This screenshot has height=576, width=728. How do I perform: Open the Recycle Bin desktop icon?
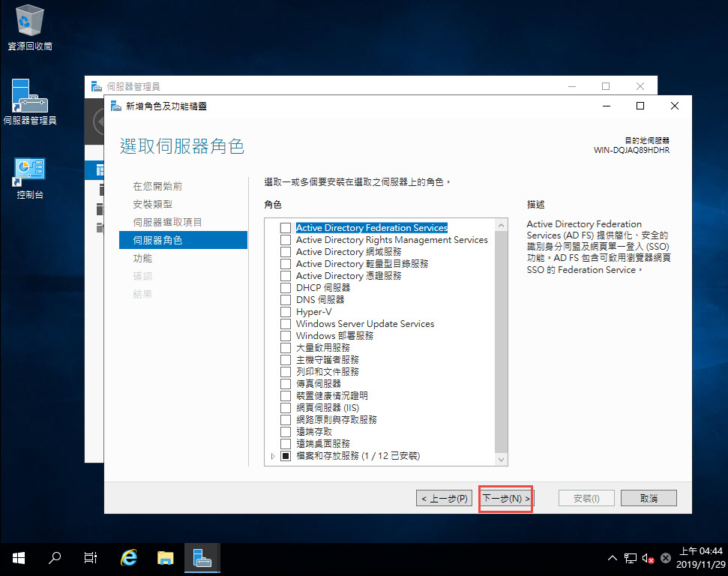(x=30, y=28)
